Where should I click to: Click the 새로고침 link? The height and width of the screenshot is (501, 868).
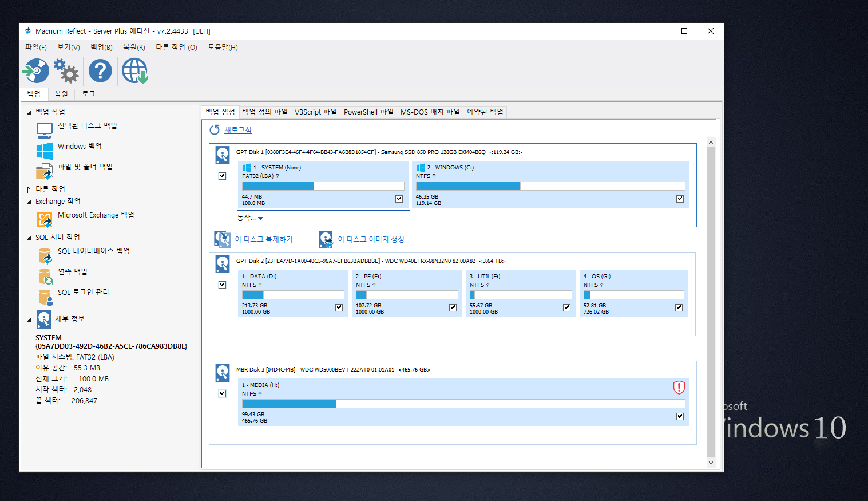coord(238,130)
